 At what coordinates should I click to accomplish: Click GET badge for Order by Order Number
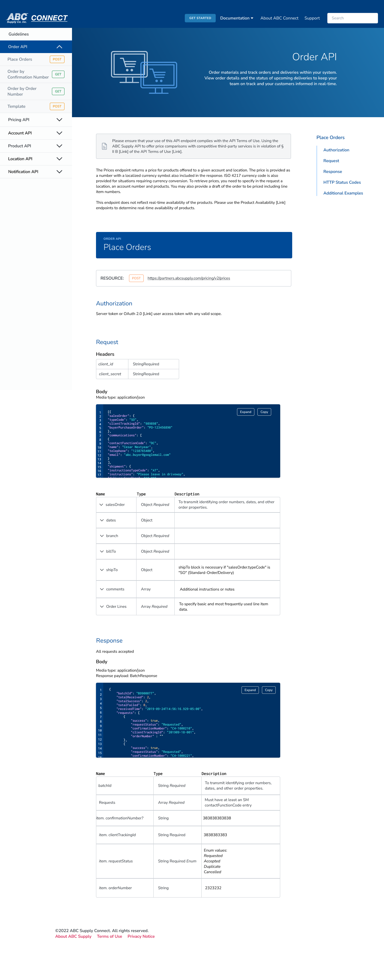click(58, 91)
